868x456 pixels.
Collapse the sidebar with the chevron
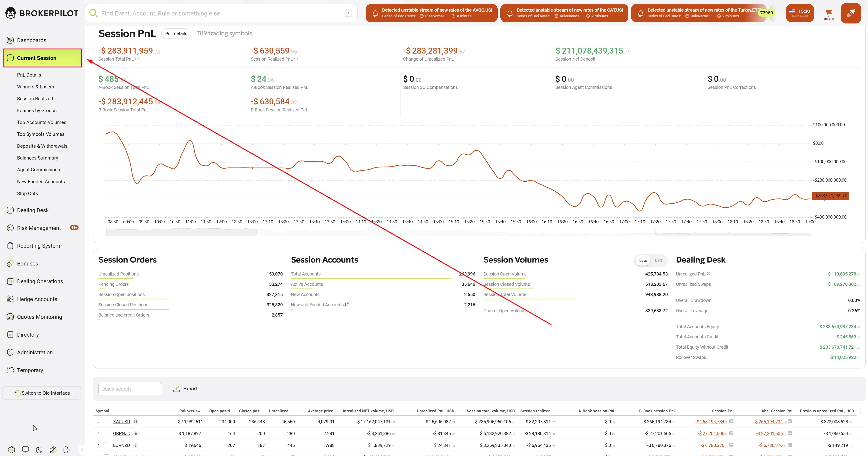[x=82, y=450]
